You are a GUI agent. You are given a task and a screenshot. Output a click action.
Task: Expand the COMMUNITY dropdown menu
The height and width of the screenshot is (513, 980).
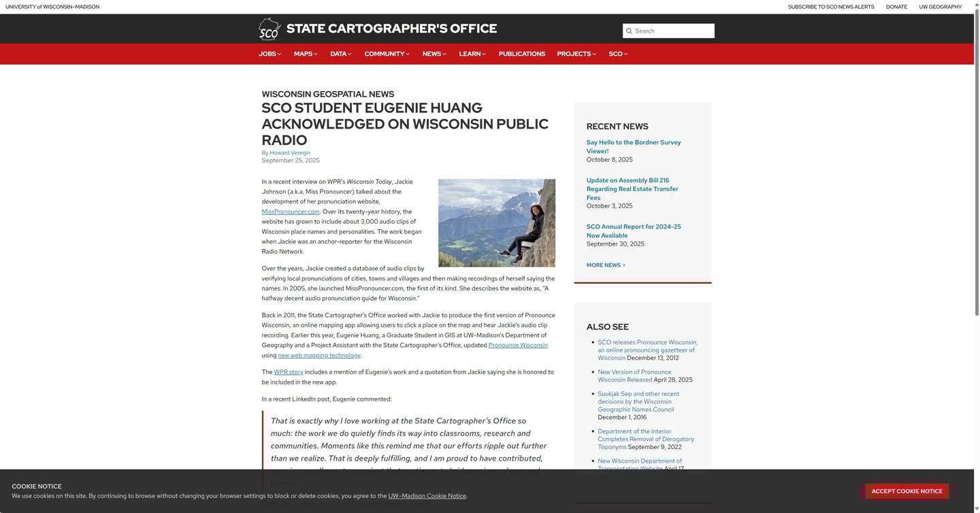point(387,54)
